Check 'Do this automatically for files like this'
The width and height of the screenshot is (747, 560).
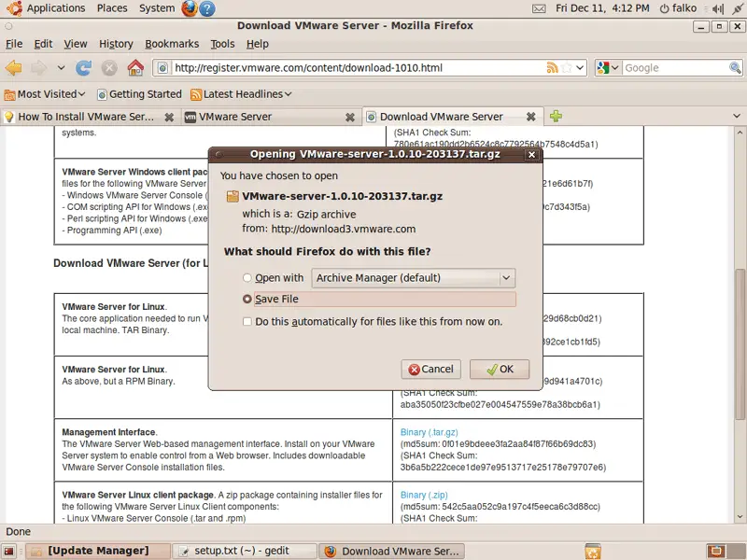coord(247,321)
